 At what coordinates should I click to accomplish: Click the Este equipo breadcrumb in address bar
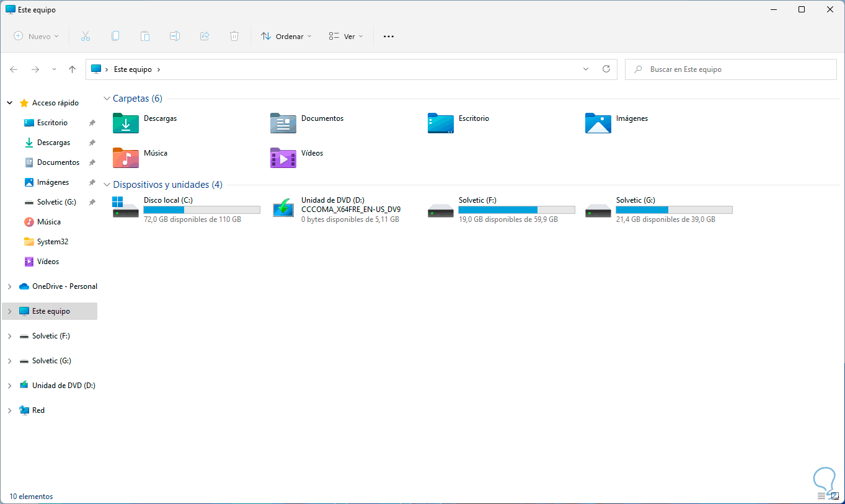coord(133,69)
